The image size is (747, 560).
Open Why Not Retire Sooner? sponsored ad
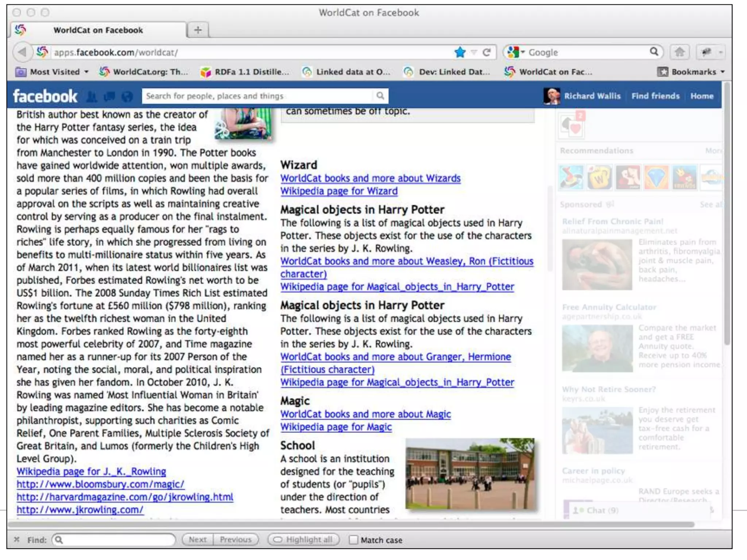click(x=609, y=389)
